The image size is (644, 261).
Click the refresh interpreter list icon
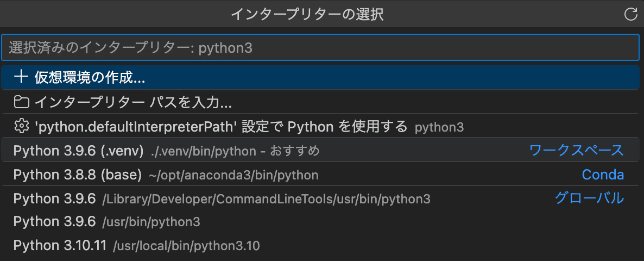click(x=630, y=14)
